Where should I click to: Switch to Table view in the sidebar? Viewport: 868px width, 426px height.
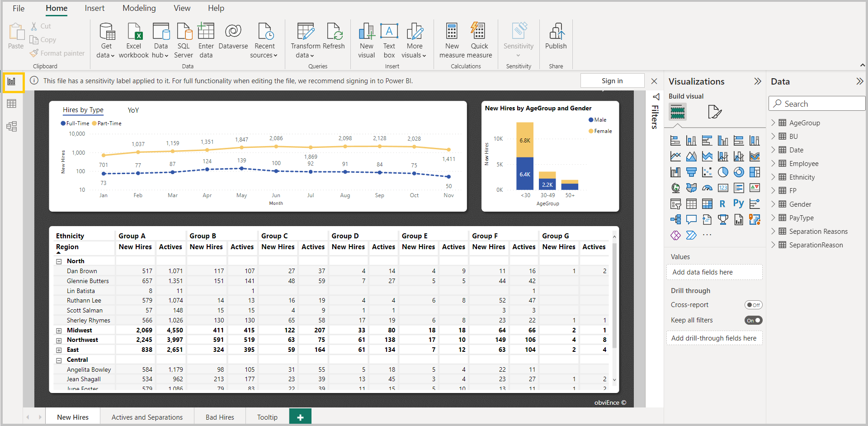click(x=12, y=103)
